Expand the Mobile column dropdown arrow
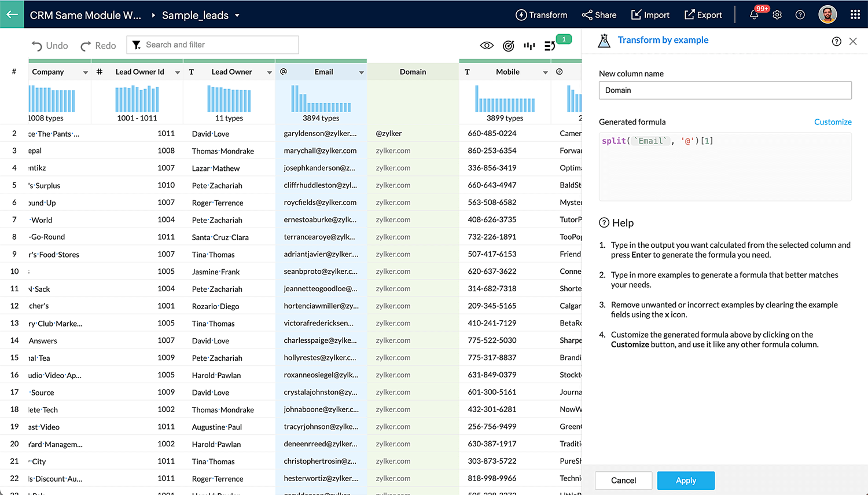This screenshot has width=868, height=495. (x=545, y=72)
